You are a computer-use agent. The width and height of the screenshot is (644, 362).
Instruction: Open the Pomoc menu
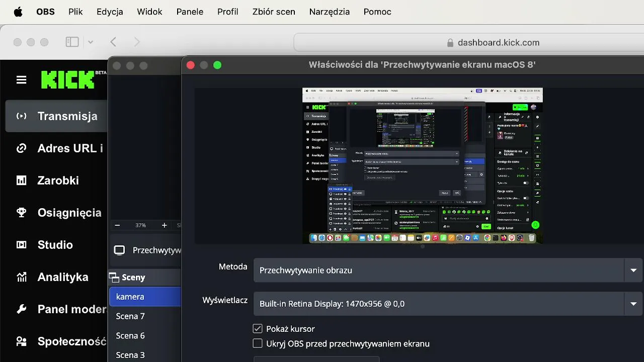click(x=377, y=12)
